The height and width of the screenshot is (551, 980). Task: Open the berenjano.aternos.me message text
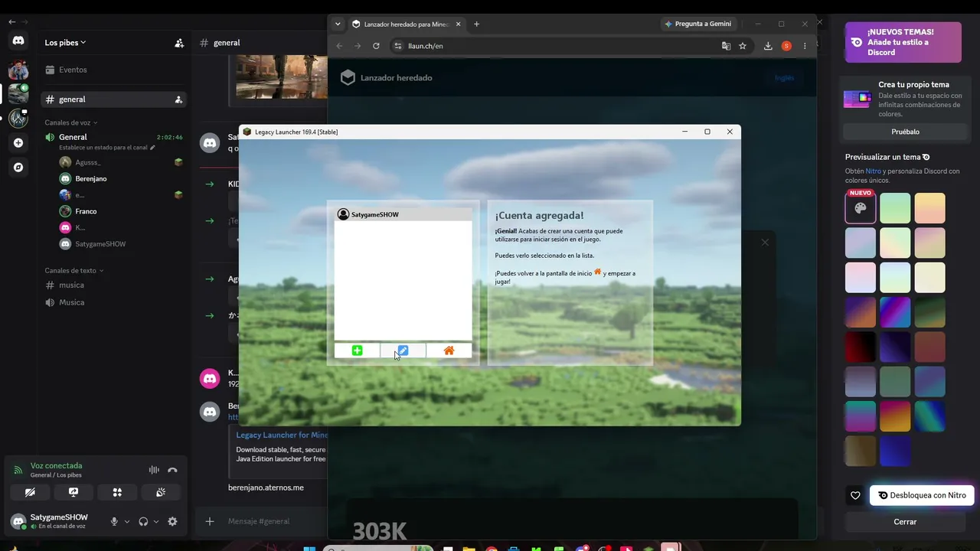(266, 487)
